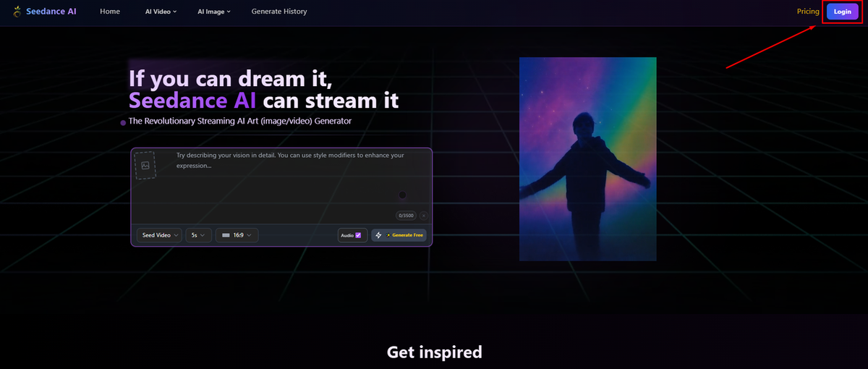Click the "Revolutionary Streaming AI Art" tagline
The height and width of the screenshot is (369, 868).
click(240, 122)
